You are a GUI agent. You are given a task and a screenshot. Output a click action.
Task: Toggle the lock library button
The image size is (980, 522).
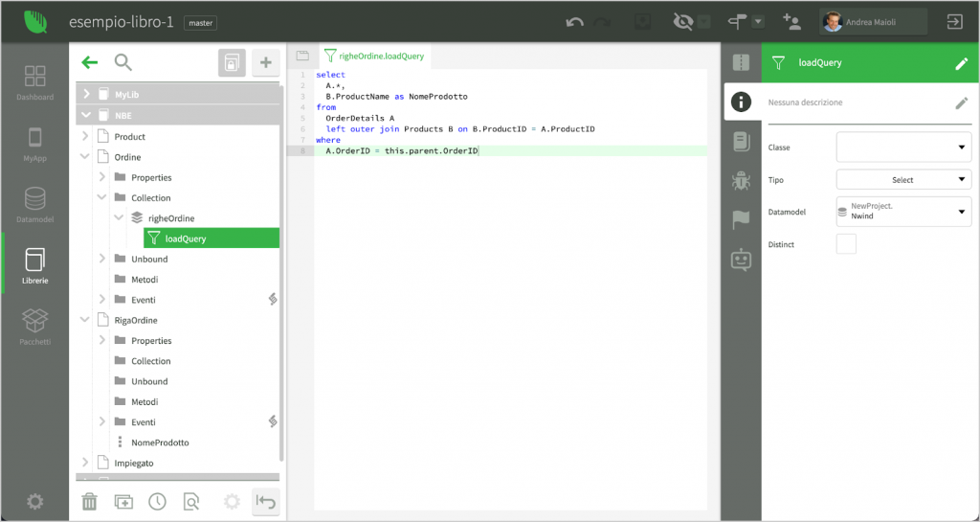point(232,62)
